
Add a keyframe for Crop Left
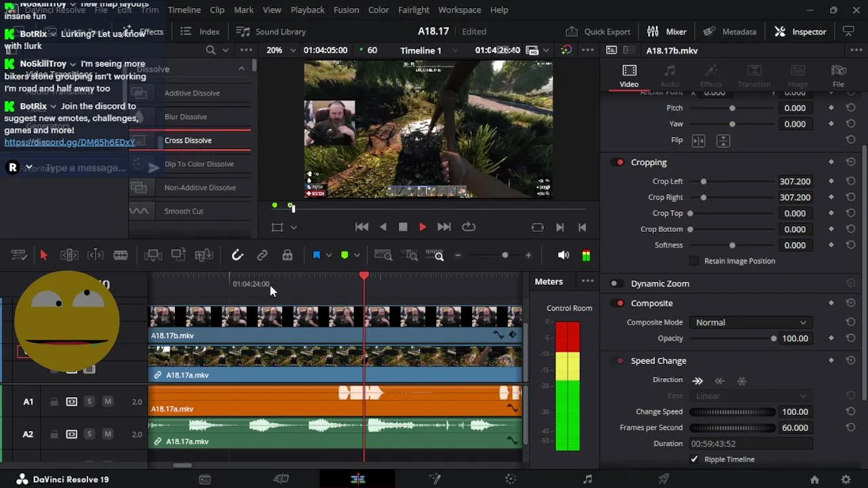point(831,182)
